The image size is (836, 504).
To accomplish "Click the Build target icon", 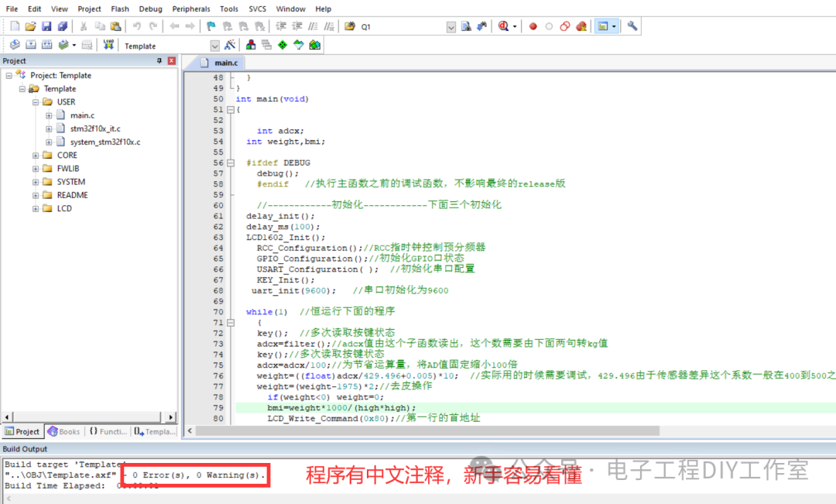I will 31,45.
